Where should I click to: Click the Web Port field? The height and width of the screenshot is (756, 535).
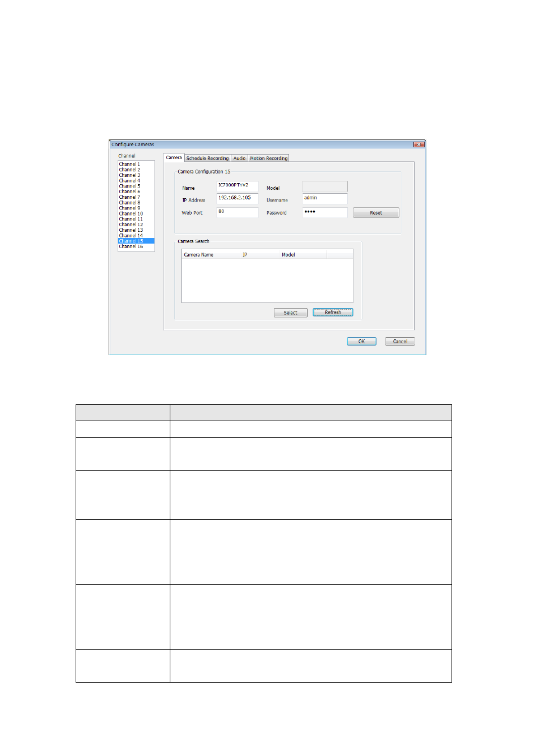[237, 212]
